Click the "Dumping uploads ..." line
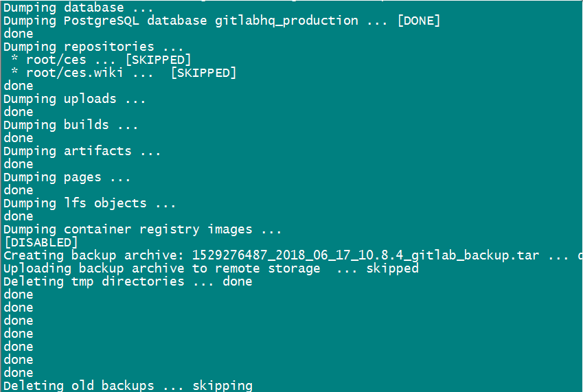583x392 pixels. (x=74, y=99)
